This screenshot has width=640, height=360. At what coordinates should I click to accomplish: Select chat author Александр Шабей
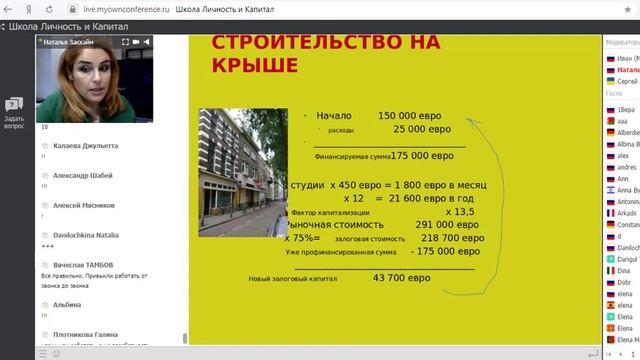point(83,176)
